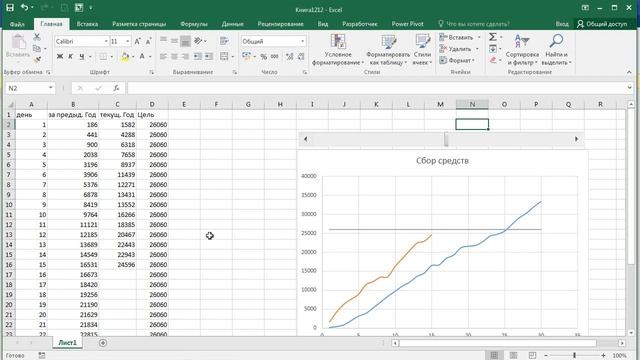Cut selection with the scissors icon
The width and height of the screenshot is (640, 360).
37,37
